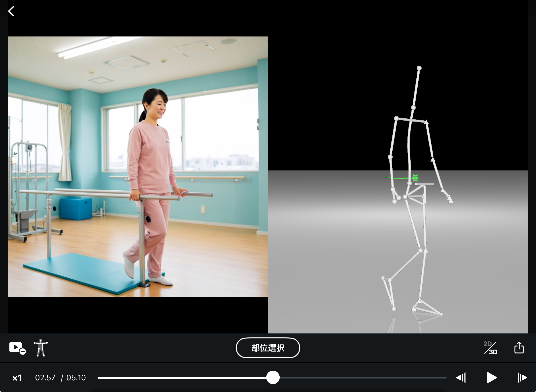The height and width of the screenshot is (392, 536).
Task: Click the rehabilitation video frame
Action: click(x=138, y=166)
